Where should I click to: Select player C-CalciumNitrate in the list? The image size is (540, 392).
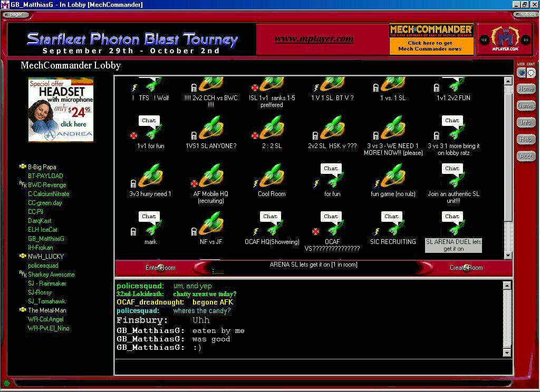(x=49, y=194)
